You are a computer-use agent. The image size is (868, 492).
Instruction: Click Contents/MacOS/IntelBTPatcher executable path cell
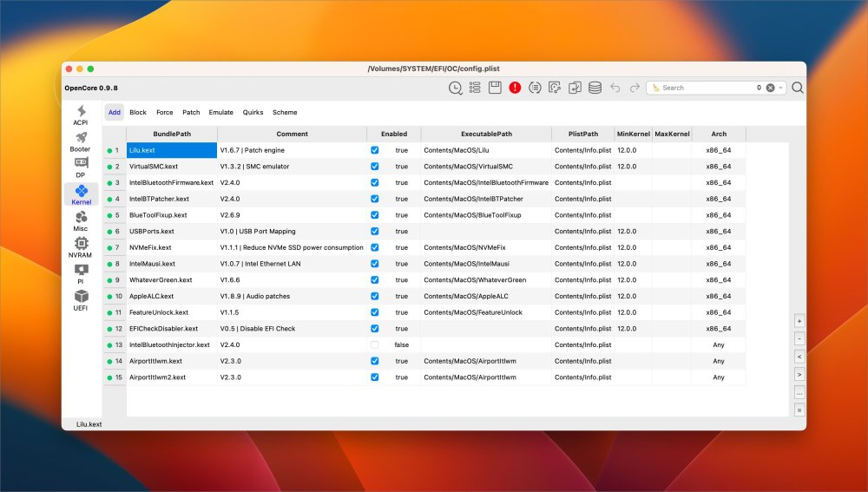486,199
